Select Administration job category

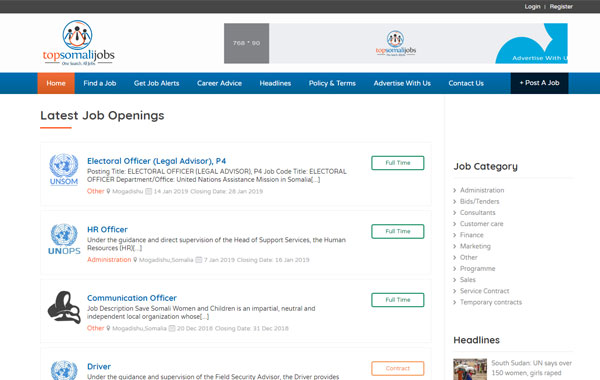tap(482, 190)
